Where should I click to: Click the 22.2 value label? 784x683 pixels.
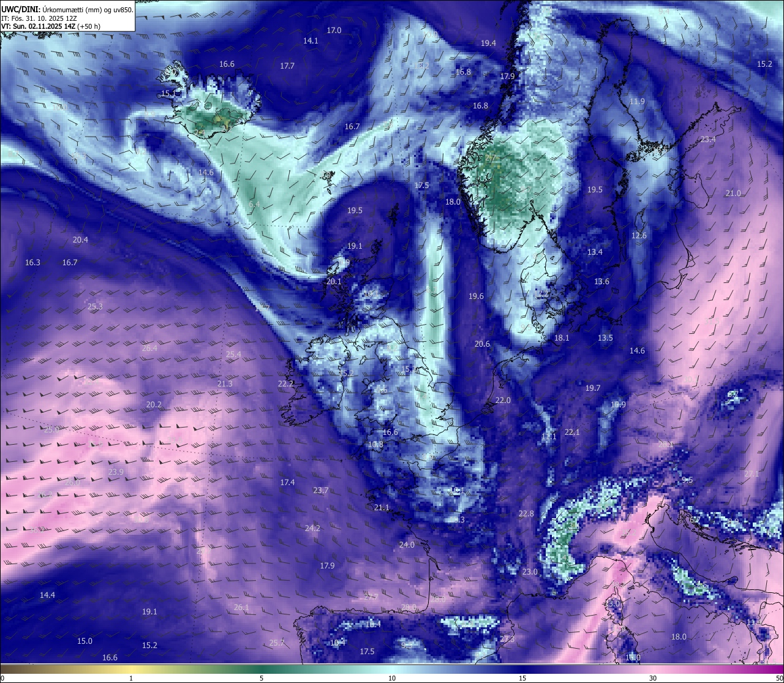[x=285, y=383]
